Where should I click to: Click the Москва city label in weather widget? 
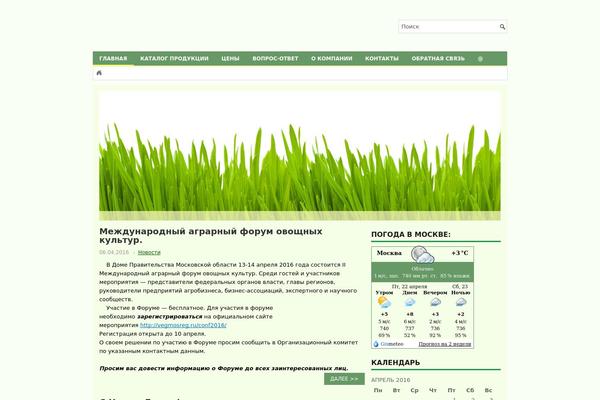click(x=389, y=253)
